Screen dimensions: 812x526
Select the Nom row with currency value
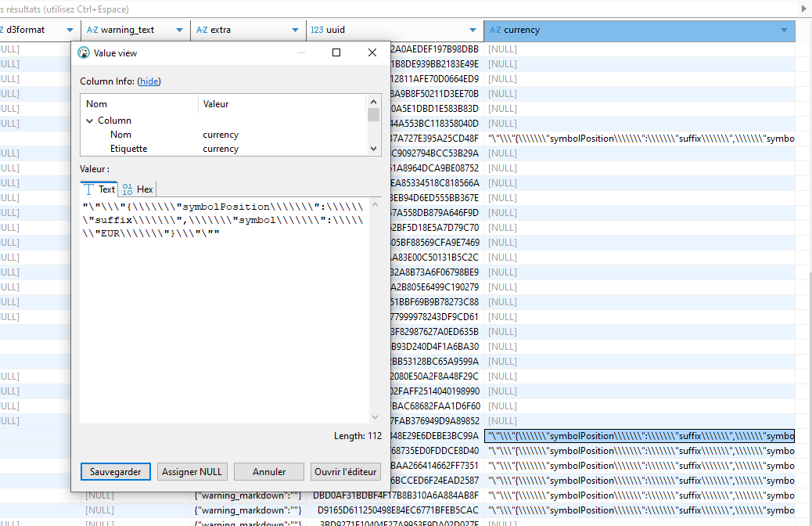click(x=223, y=135)
